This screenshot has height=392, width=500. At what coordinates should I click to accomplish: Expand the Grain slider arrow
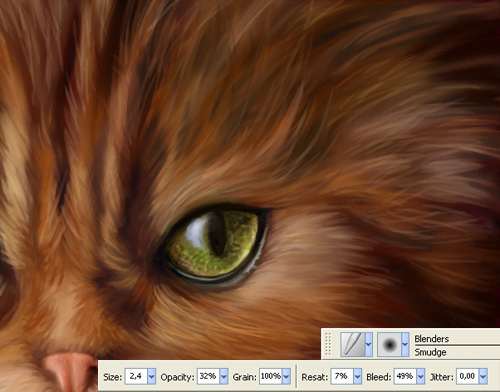coord(286,376)
